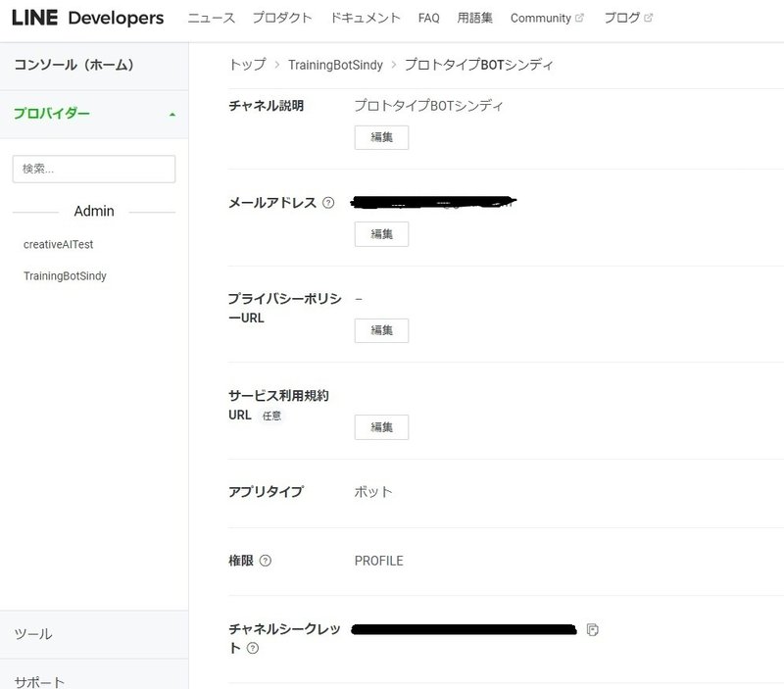Click the Admin group label
This screenshot has height=689, width=784.
point(94,211)
